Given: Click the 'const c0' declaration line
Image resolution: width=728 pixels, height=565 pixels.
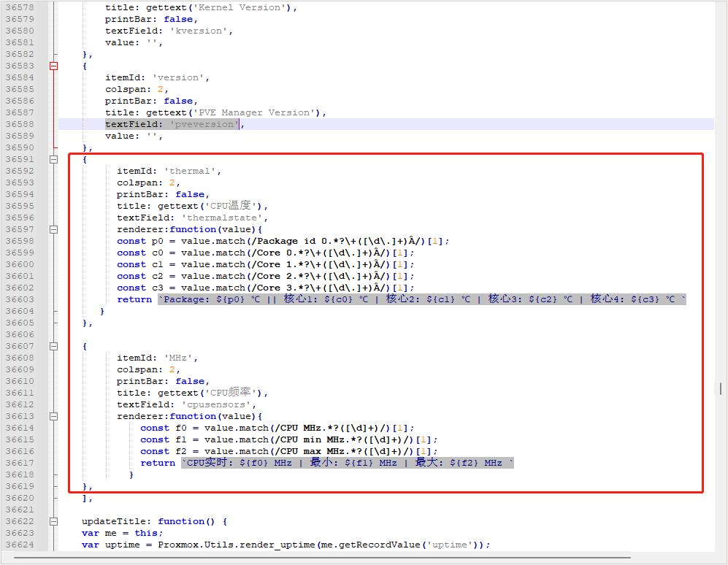Looking at the screenshot, I should coord(265,253).
